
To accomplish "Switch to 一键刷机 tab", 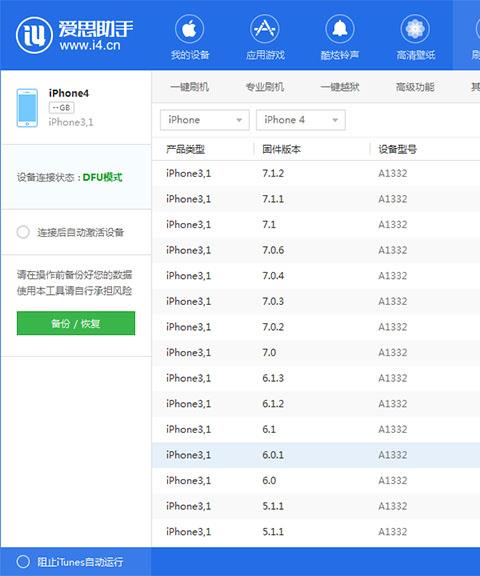I will tap(190, 87).
